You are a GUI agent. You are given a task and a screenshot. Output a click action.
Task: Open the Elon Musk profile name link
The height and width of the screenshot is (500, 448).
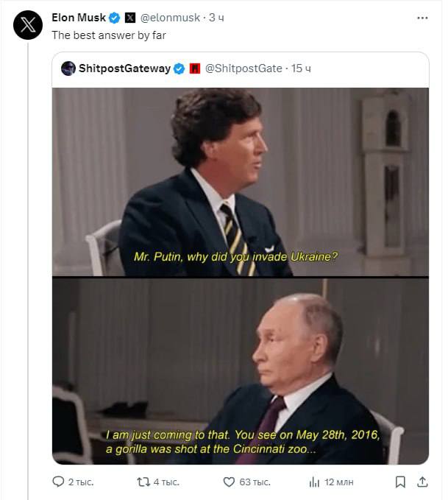click(79, 18)
